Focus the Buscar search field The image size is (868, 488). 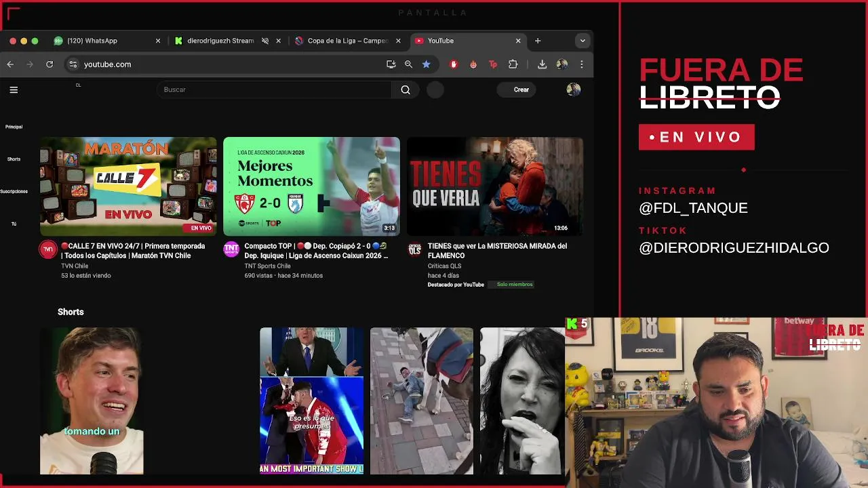point(275,89)
